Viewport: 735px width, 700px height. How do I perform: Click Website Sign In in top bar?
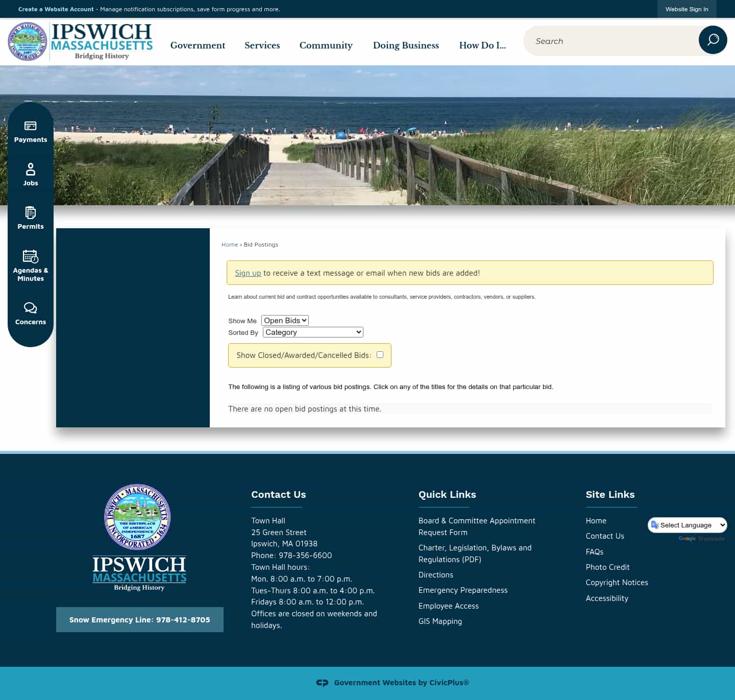(x=687, y=9)
